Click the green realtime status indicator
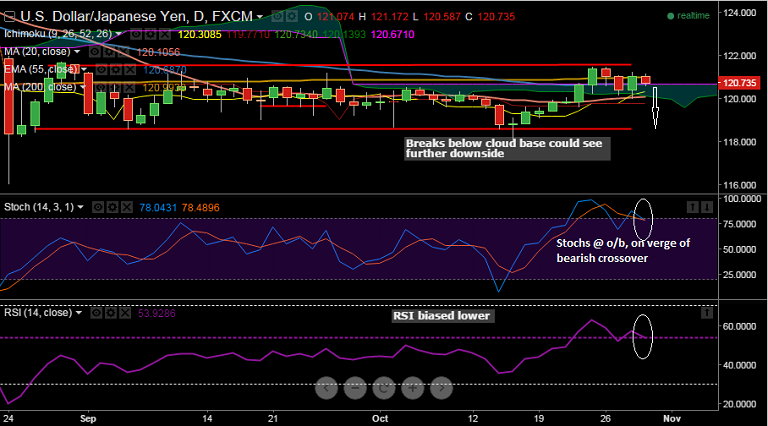Viewport: 768px width, 426px height. tap(688, 16)
